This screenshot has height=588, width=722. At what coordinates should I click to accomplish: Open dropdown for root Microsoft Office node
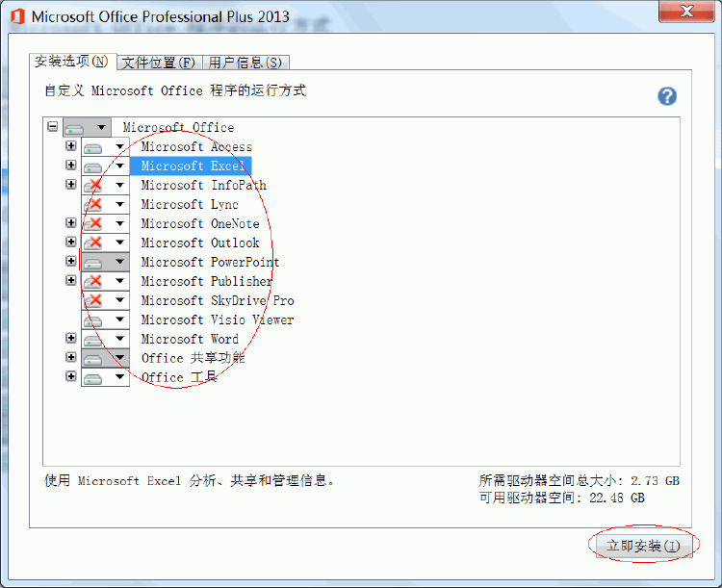click(x=101, y=128)
